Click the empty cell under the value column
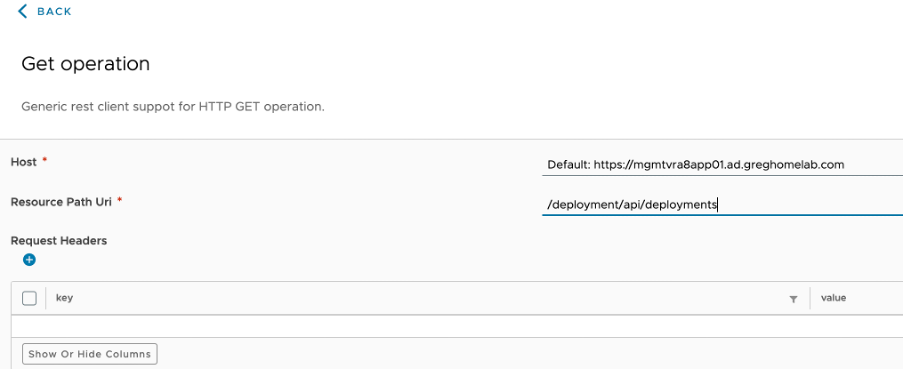The image size is (904, 370). click(857, 326)
